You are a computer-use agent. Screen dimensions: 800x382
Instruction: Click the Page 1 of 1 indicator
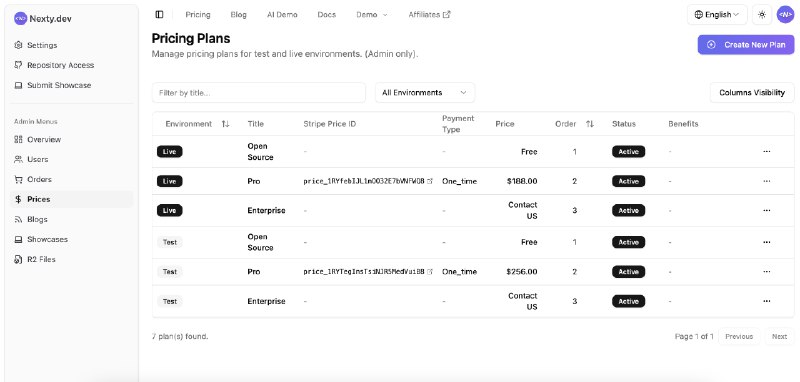pos(694,337)
